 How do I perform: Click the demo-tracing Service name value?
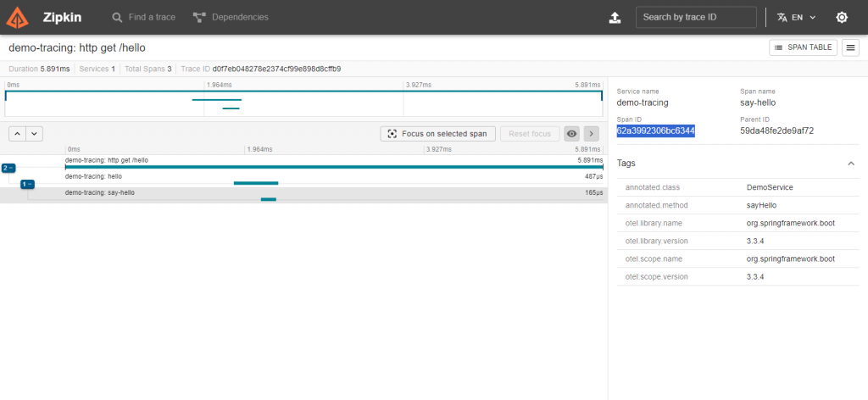tap(643, 103)
